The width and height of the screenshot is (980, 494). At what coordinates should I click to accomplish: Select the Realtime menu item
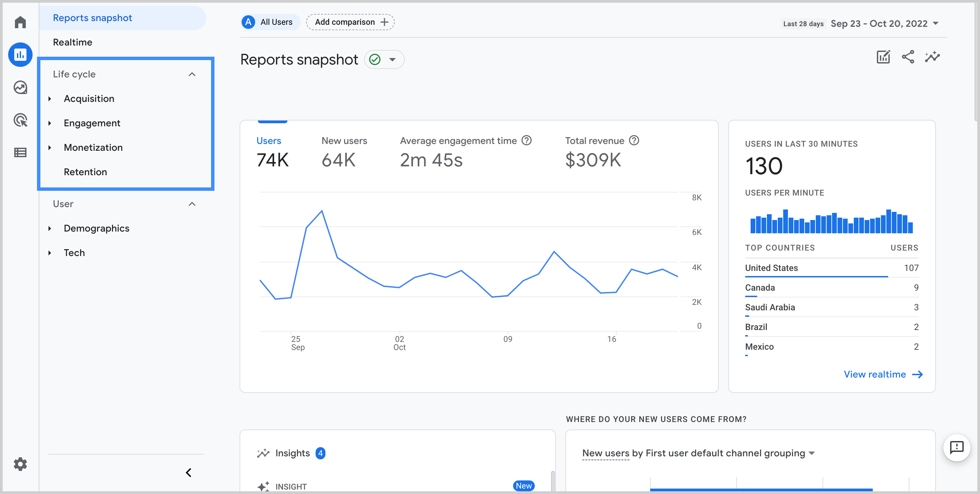(x=72, y=42)
